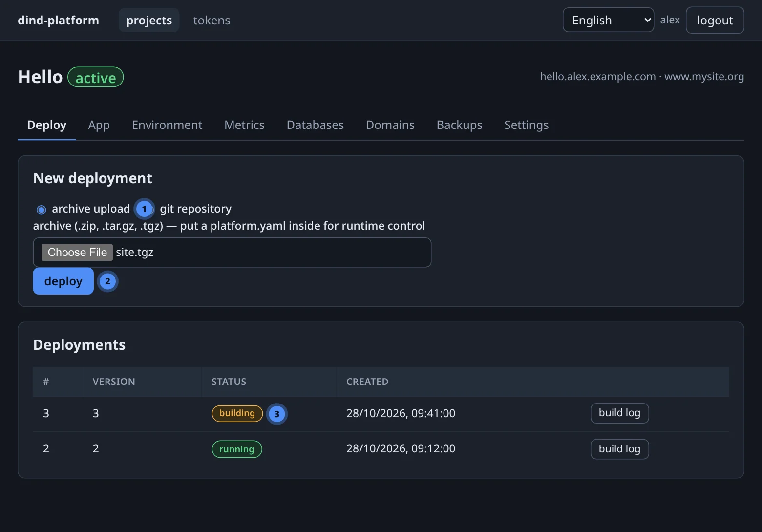Click the green active status badge
Screen dimensions: 762x532
[96, 77]
